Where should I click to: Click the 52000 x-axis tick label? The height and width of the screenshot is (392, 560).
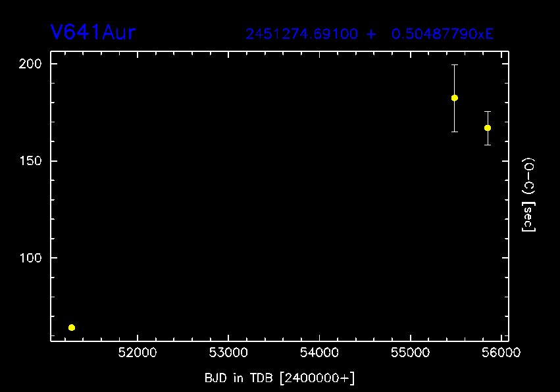(137, 353)
